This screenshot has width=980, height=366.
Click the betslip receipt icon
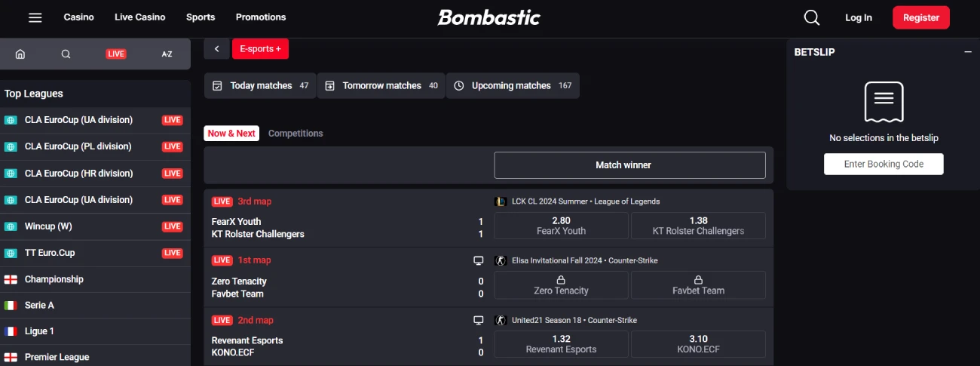pyautogui.click(x=884, y=102)
